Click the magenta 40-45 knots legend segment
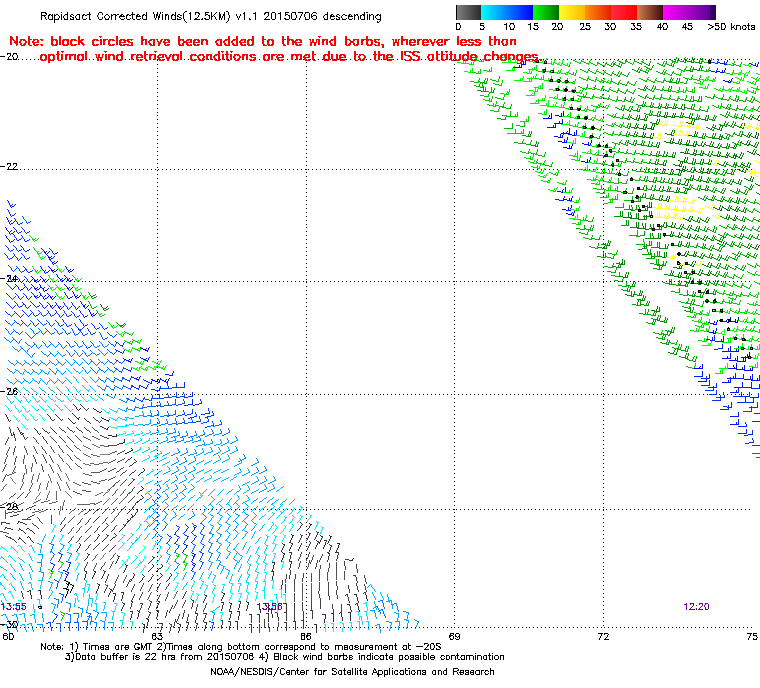 coord(675,12)
